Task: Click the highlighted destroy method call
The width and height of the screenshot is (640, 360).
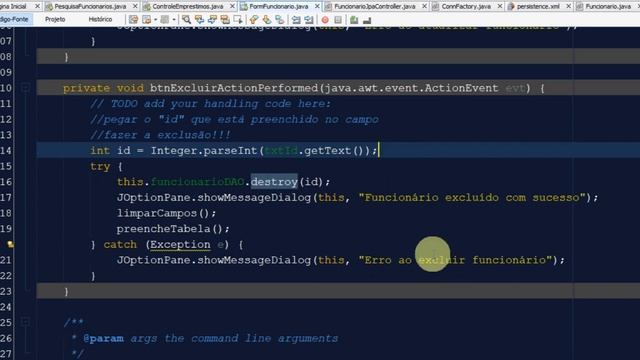Action: 274,182
